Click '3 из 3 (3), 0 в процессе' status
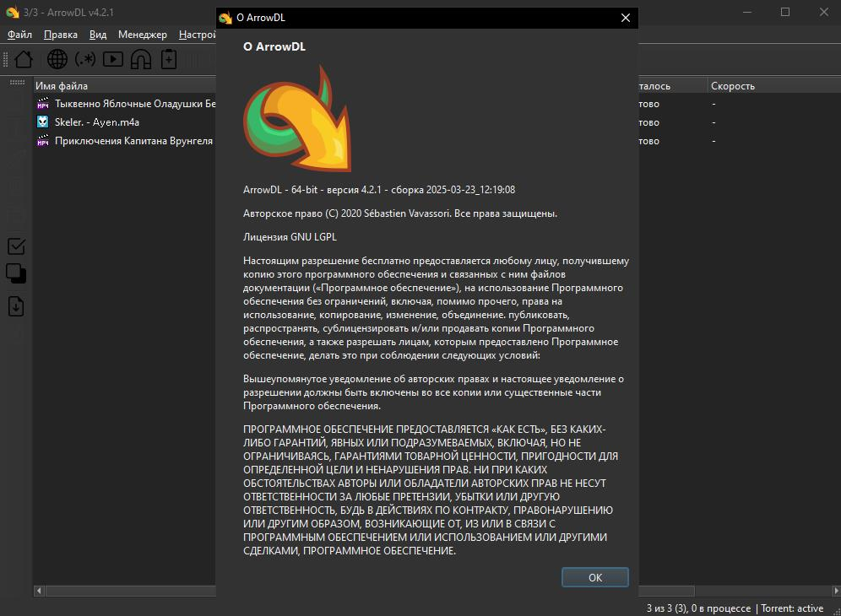 [698, 608]
